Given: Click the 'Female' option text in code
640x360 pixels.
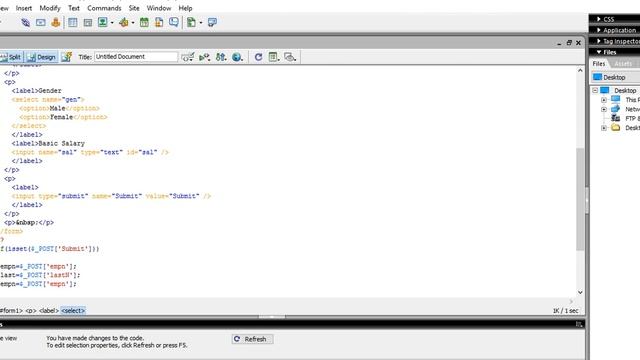Looking at the screenshot, I should (x=61, y=117).
